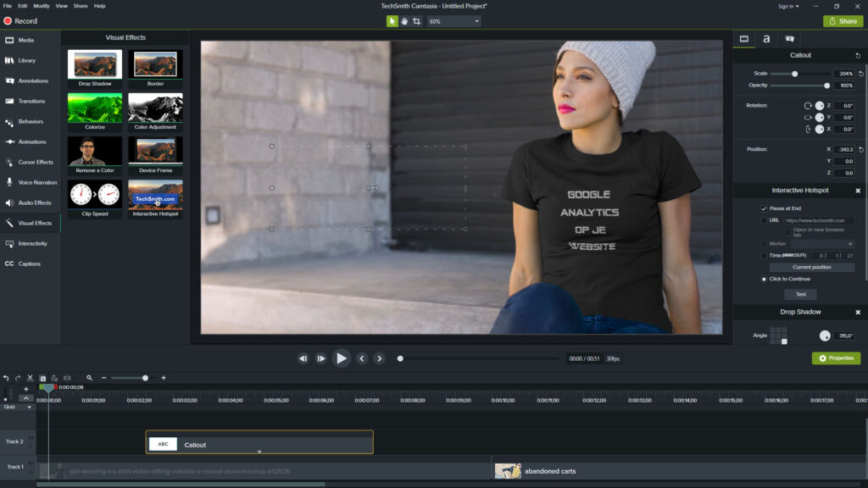Step forward one frame
The image size is (868, 488).
[x=321, y=358]
